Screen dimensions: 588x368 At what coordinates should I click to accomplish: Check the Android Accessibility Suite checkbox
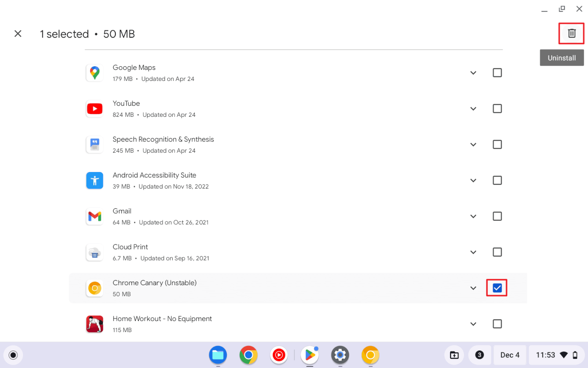click(497, 180)
